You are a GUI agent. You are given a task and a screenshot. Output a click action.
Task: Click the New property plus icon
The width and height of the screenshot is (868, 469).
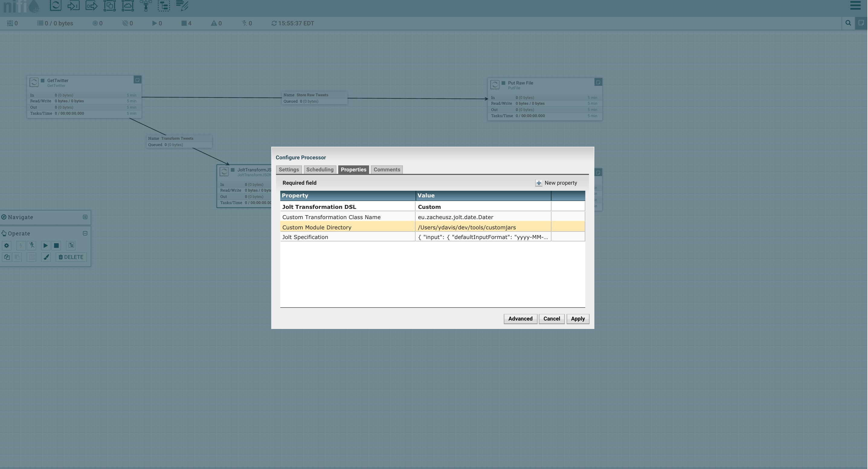pyautogui.click(x=539, y=183)
